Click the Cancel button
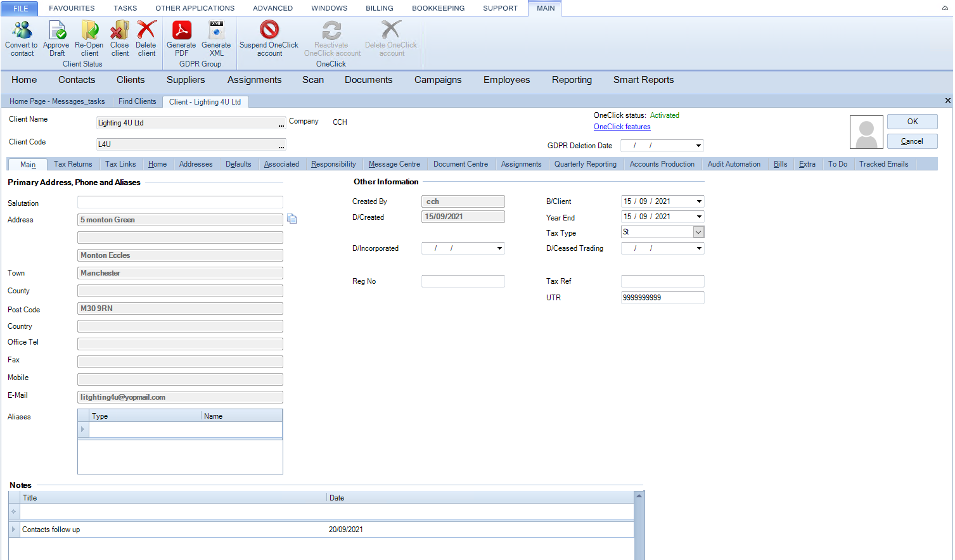The height and width of the screenshot is (560, 955). pos(912,141)
